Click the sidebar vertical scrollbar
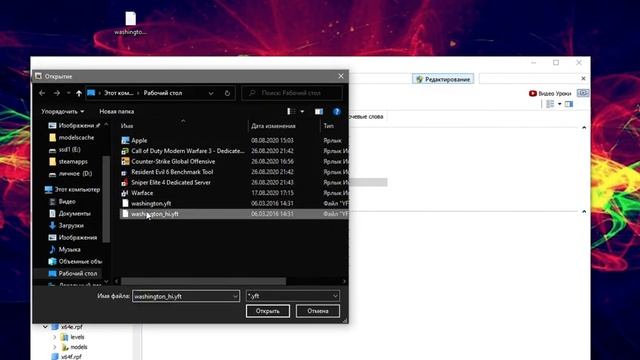The image size is (640, 360). [106, 199]
